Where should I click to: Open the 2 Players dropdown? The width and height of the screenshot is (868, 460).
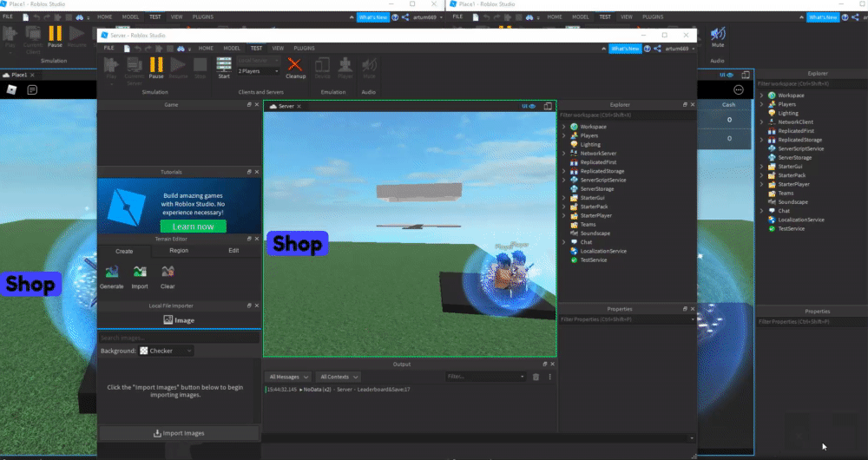[x=258, y=71]
